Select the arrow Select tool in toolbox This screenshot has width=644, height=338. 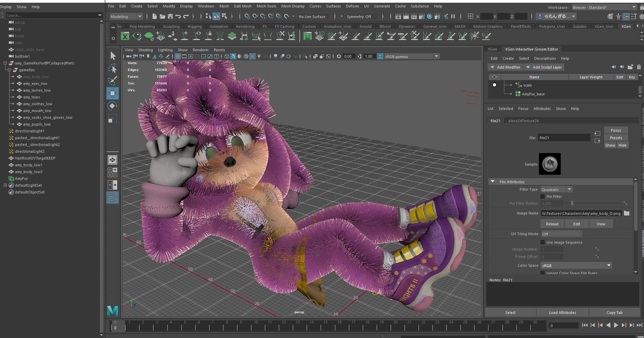coord(113,56)
